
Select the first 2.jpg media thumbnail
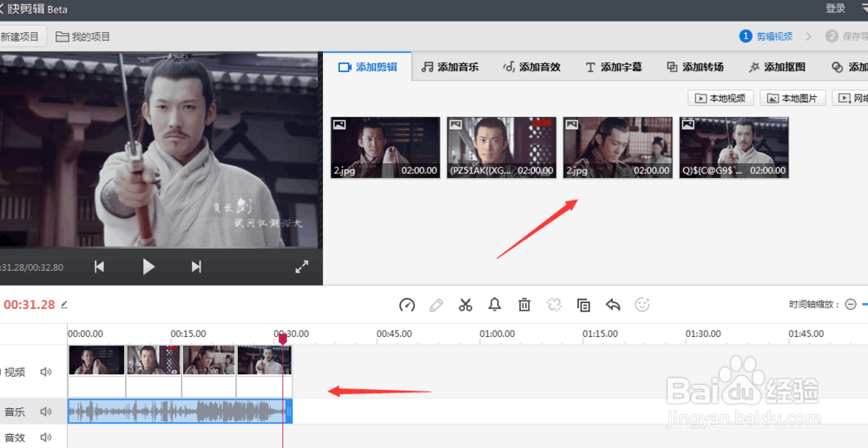pos(385,148)
